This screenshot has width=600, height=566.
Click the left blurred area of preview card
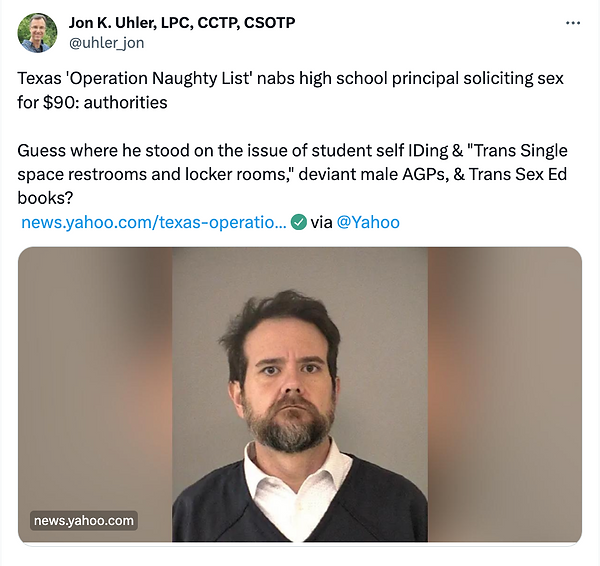[x=95, y=383]
